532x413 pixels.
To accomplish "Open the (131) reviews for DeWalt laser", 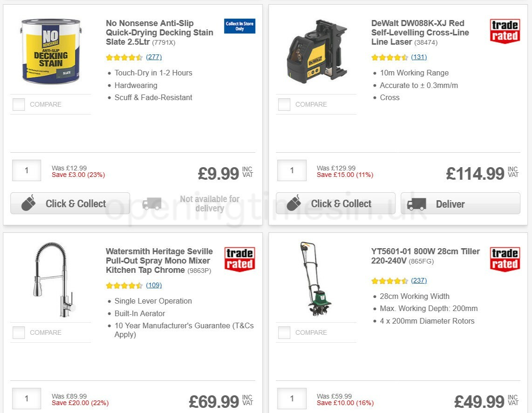I will pyautogui.click(x=419, y=57).
